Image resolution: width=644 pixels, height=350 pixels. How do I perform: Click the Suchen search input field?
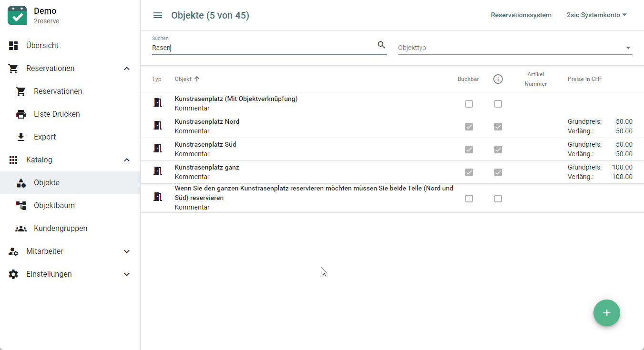[x=262, y=48]
